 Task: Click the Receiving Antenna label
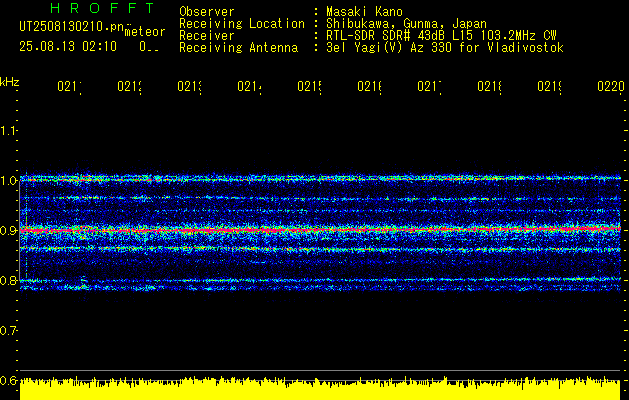click(x=239, y=48)
